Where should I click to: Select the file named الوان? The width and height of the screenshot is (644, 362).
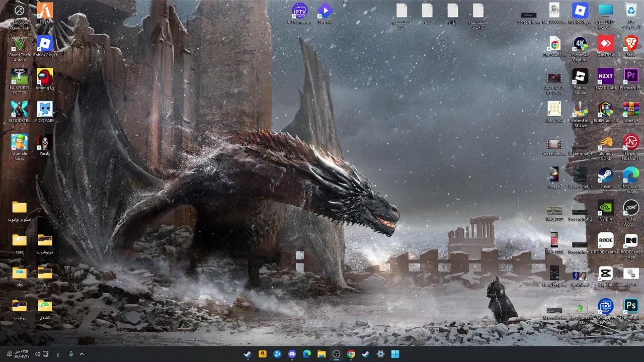(452, 14)
